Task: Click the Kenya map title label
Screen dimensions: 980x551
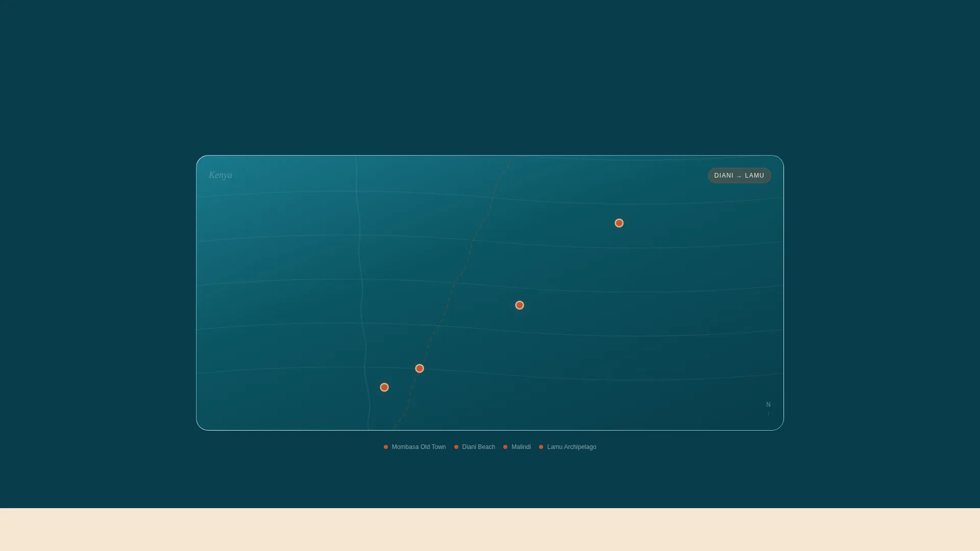Action: point(220,175)
